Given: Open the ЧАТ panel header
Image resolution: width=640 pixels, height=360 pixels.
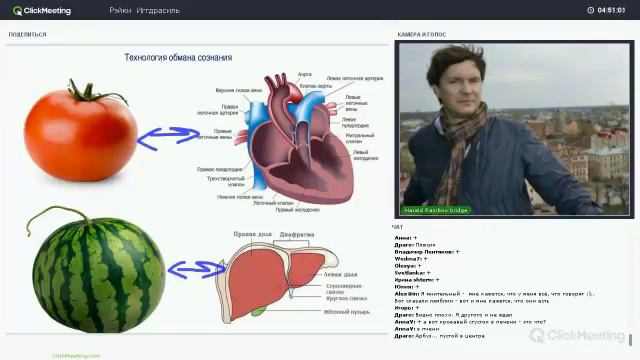Looking at the screenshot, I should point(398,227).
